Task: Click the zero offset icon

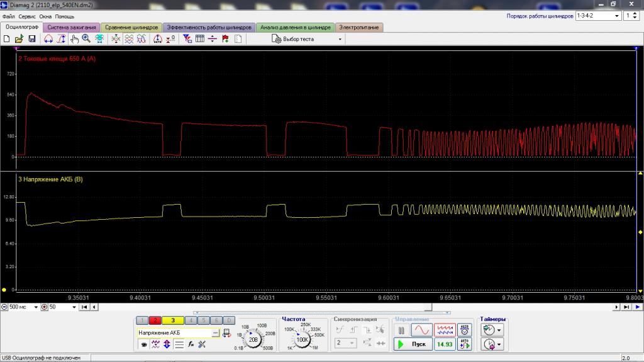Action: point(170,39)
